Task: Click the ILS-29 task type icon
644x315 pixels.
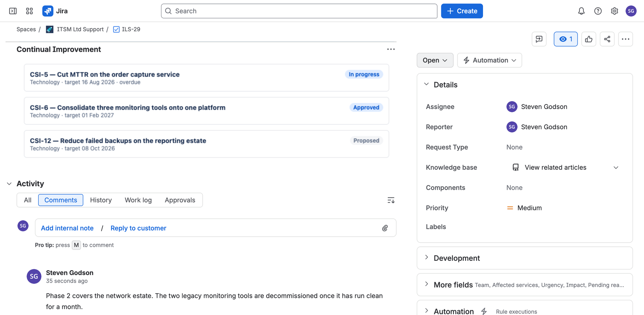Action: pyautogui.click(x=116, y=29)
